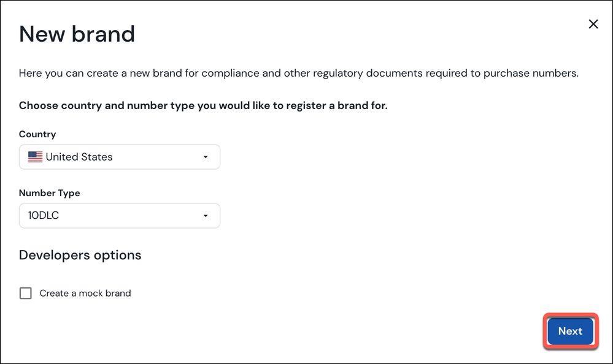
Task: Expand the Number Type dropdown arrow
Action: click(205, 216)
